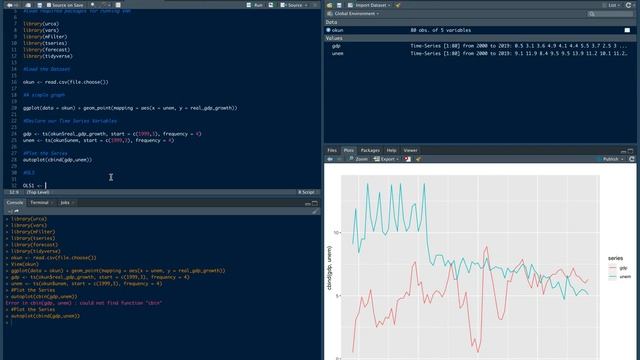Screen dimensions: 640x360
Task: Show script in new window icon
Action: 28,5
